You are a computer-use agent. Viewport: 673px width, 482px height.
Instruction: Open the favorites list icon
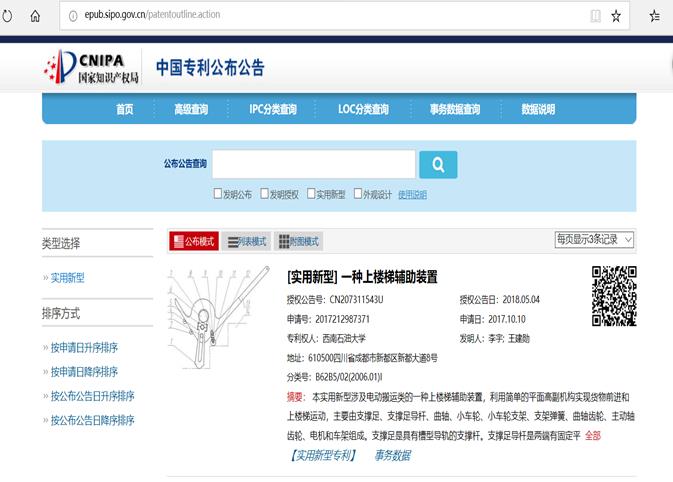[x=655, y=16]
